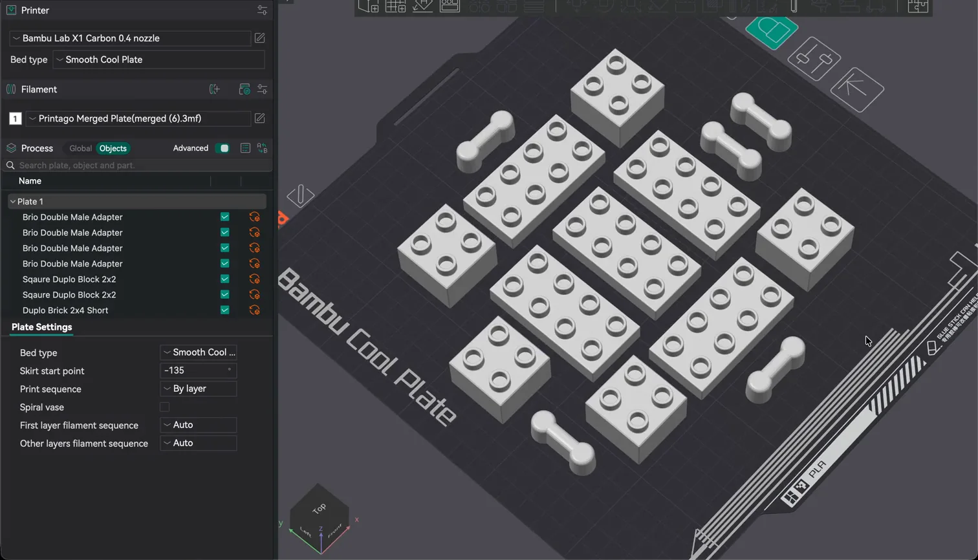Uncheck first Sqaure Duplo Block 2x2 checkbox
This screenshot has width=978, height=560.
224,279
